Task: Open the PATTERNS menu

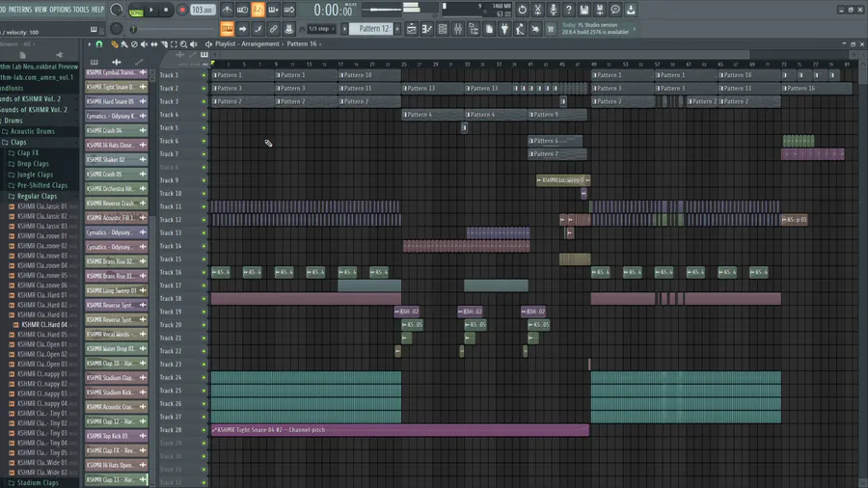Action: 20,10
